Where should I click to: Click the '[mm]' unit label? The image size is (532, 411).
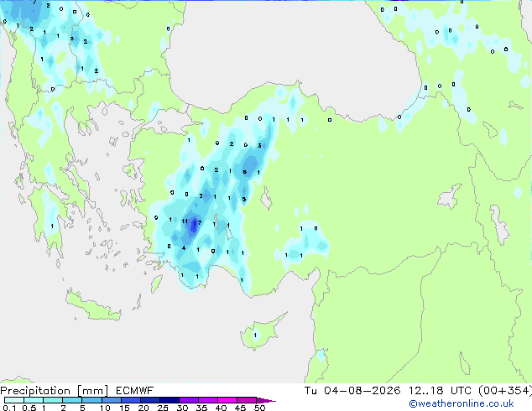(92, 391)
